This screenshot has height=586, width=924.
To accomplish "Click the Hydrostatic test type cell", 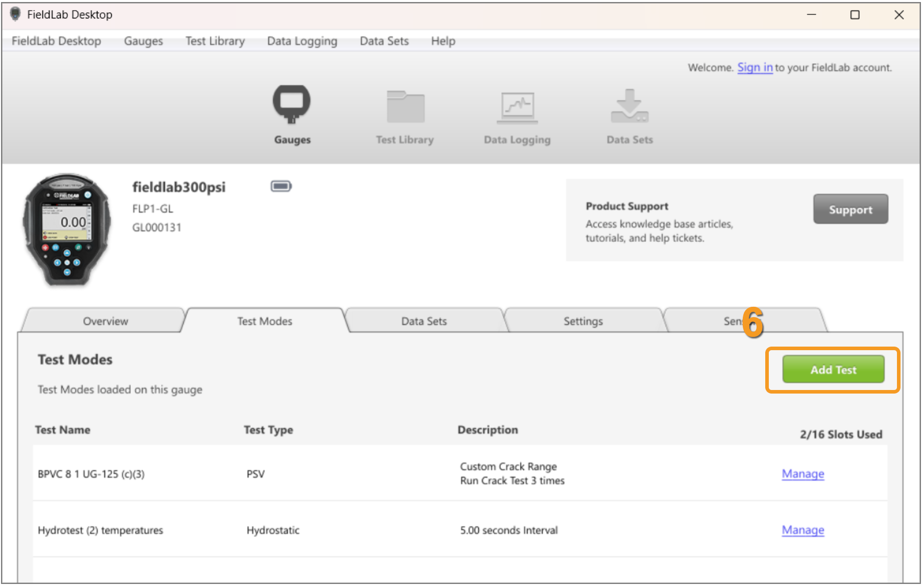I will tap(273, 530).
